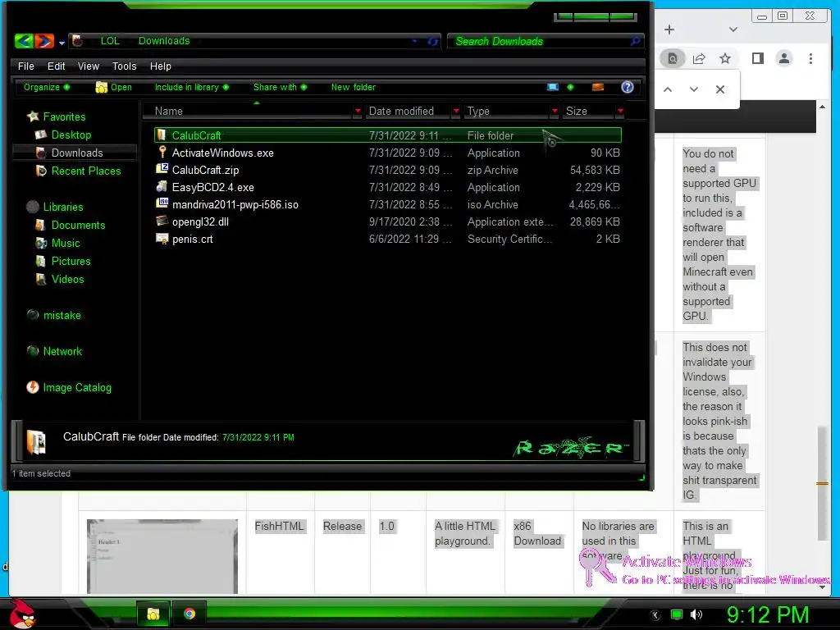Image resolution: width=840 pixels, height=630 pixels.
Task: Change the view with the views icon
Action: 553,87
